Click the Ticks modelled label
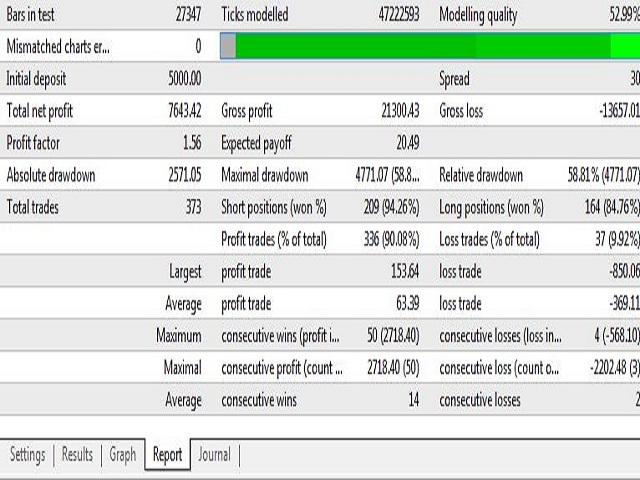The image size is (640, 480). click(255, 15)
